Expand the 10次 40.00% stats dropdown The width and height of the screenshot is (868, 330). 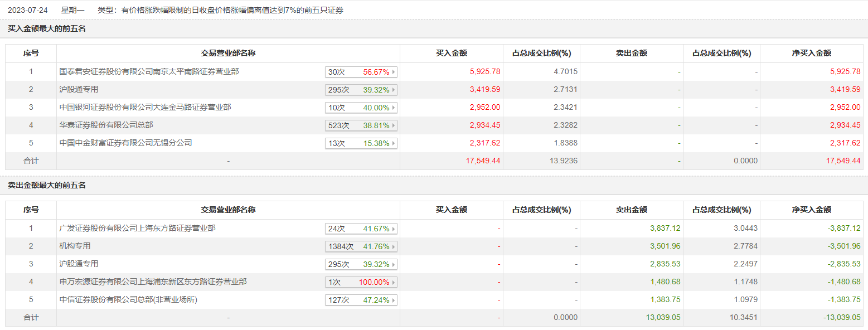pos(361,108)
